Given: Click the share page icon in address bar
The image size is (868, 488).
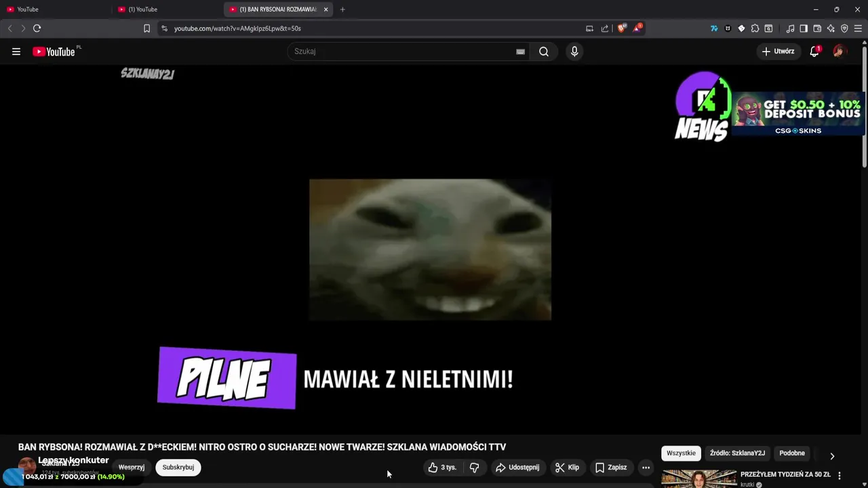Looking at the screenshot, I should coord(605,28).
